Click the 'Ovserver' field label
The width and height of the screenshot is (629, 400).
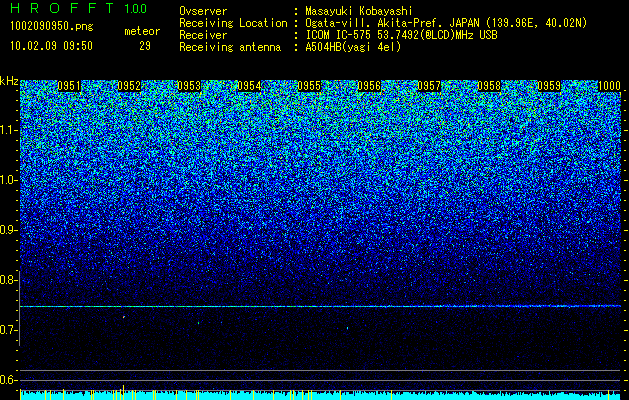203,11
